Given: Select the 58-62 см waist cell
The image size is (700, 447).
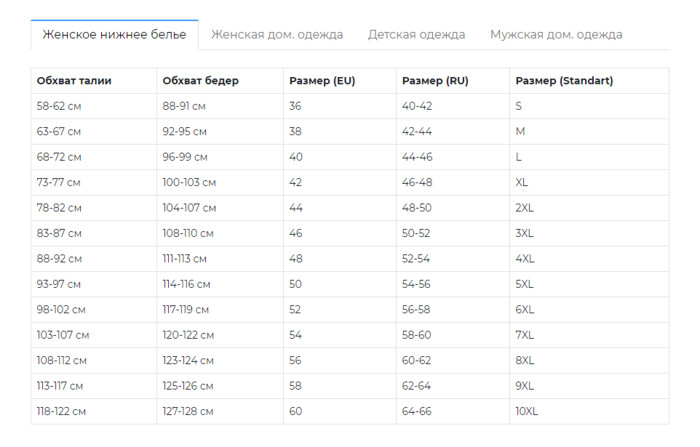Looking at the screenshot, I should click(59, 106).
